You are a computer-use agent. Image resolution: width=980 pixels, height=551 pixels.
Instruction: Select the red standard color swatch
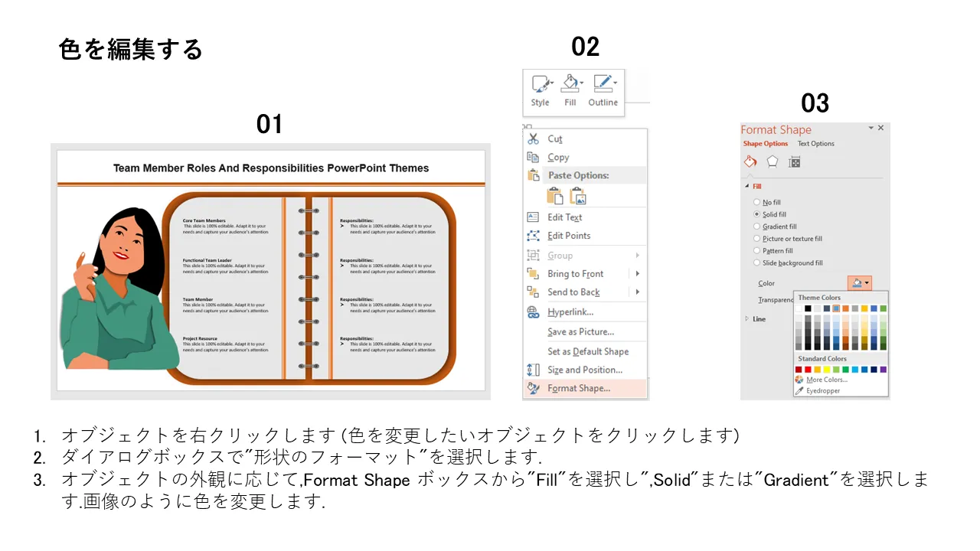pos(808,370)
